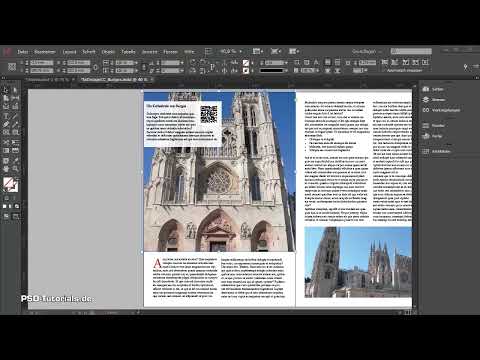The height and width of the screenshot is (360, 480).
Task: Select the Type tool
Action: 6,116
